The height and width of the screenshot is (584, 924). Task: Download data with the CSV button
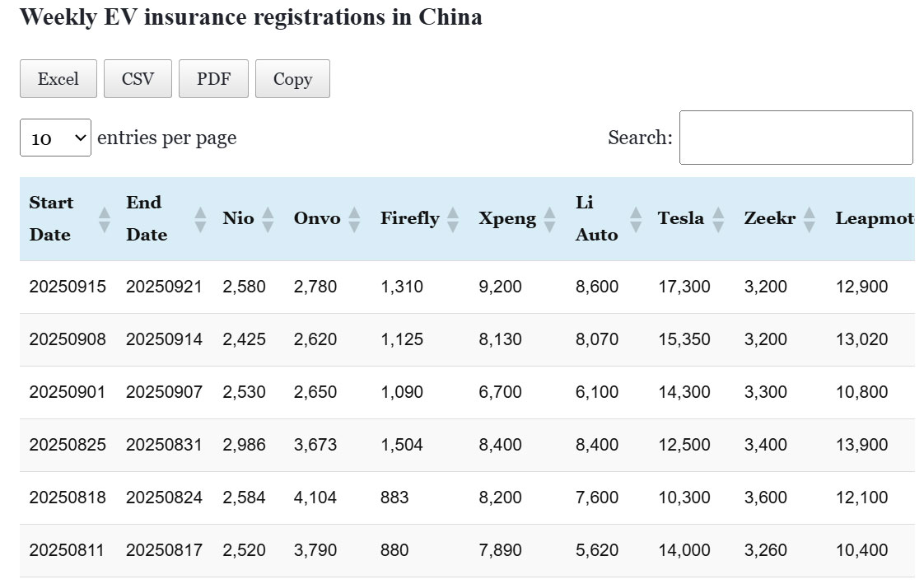(138, 79)
